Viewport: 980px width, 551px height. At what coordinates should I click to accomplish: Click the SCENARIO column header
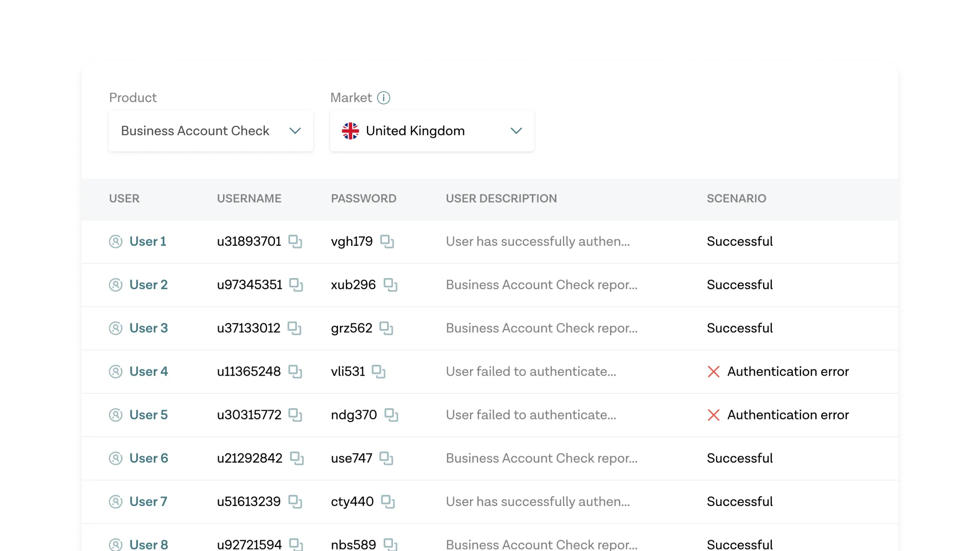[x=736, y=198]
